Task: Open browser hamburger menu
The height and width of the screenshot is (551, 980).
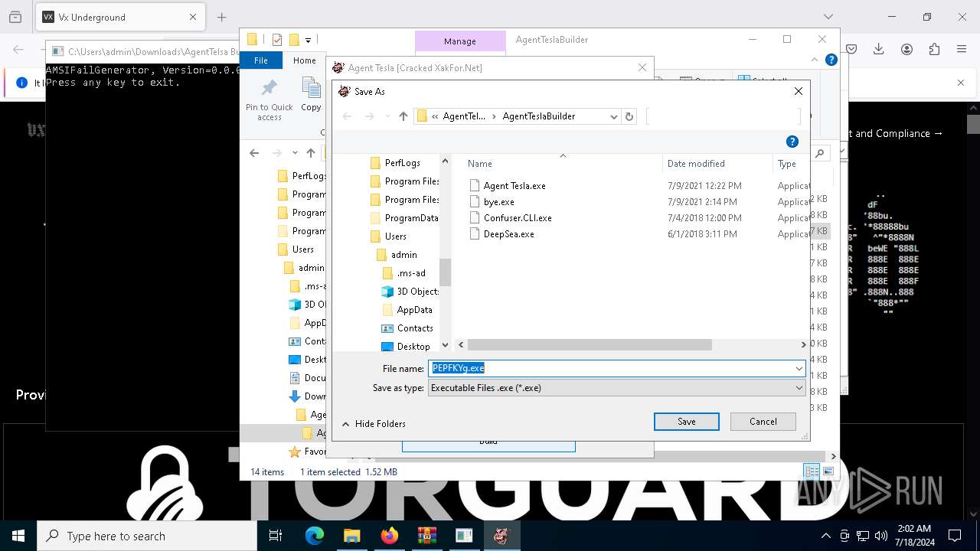Action: 962,49
